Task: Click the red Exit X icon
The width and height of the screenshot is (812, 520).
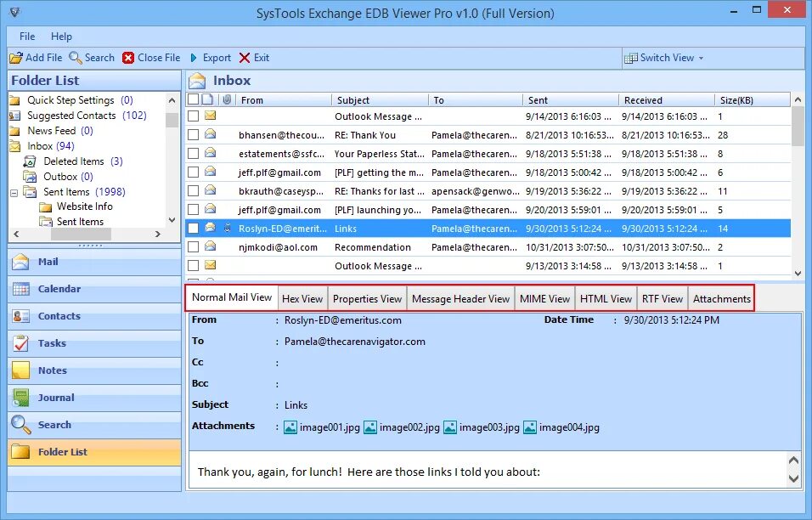Action: tap(245, 58)
